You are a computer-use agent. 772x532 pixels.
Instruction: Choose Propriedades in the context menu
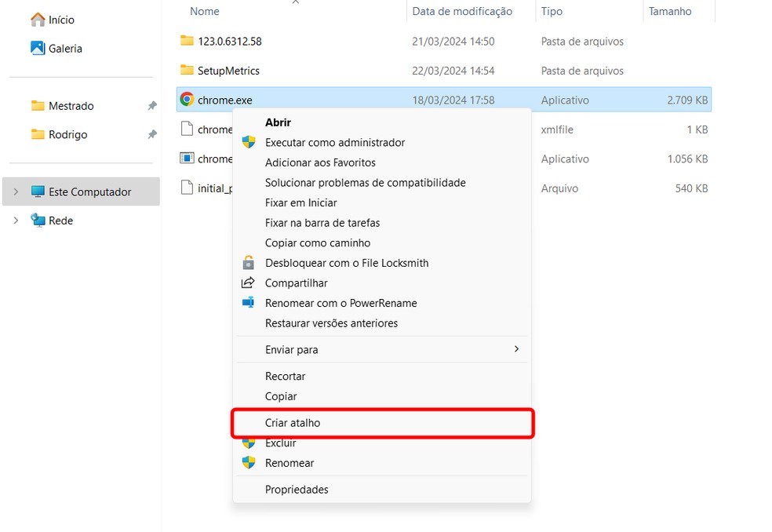(297, 490)
